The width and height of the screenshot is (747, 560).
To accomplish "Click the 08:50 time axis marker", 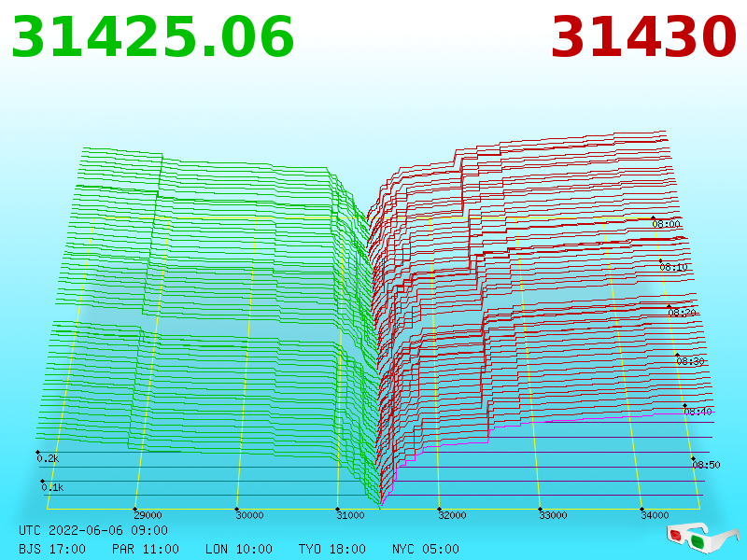I will [x=706, y=465].
